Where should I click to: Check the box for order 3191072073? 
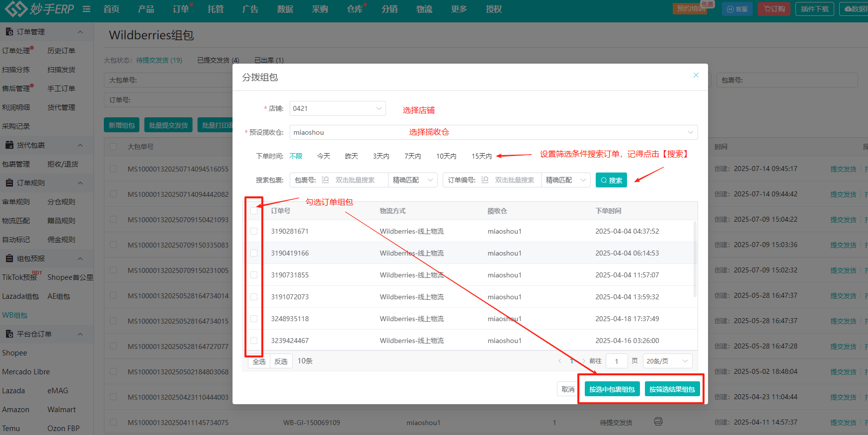tap(254, 297)
